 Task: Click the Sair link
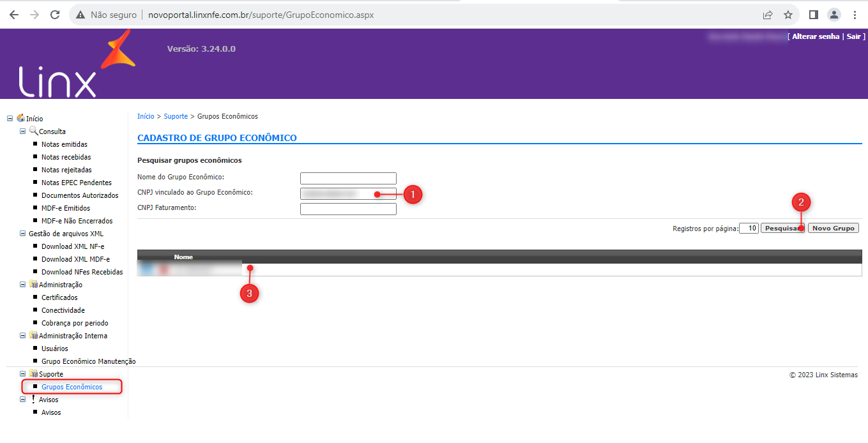854,36
